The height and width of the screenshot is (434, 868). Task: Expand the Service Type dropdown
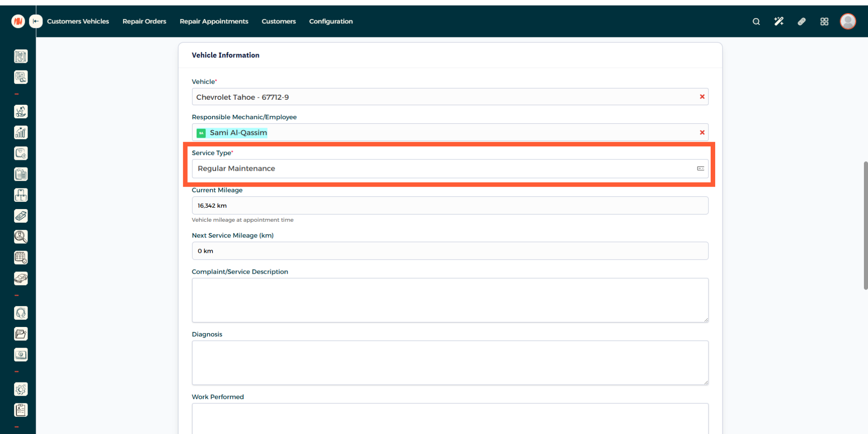click(449, 168)
